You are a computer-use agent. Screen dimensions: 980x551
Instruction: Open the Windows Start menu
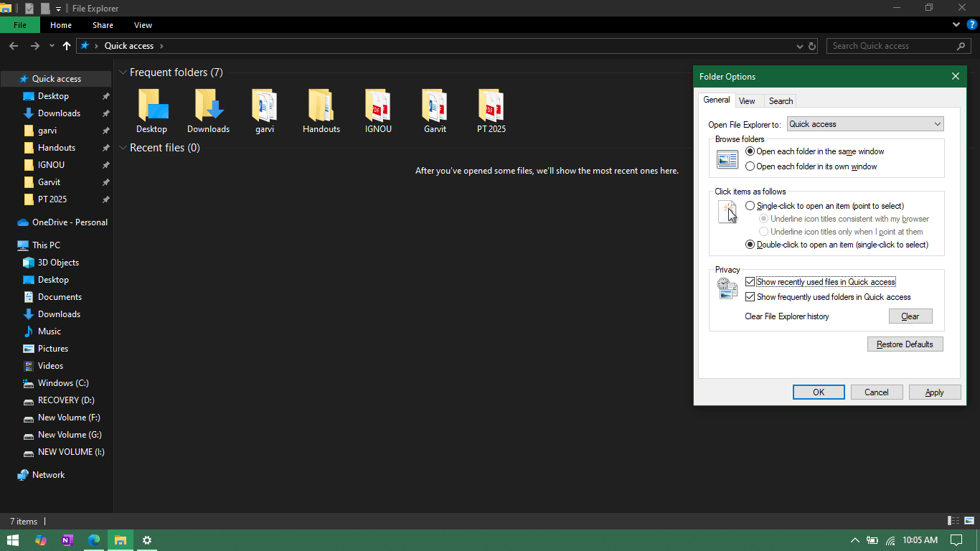[13, 540]
